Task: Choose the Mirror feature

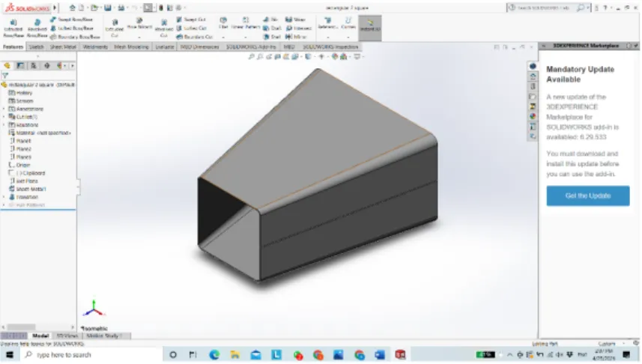Action: coord(296,37)
